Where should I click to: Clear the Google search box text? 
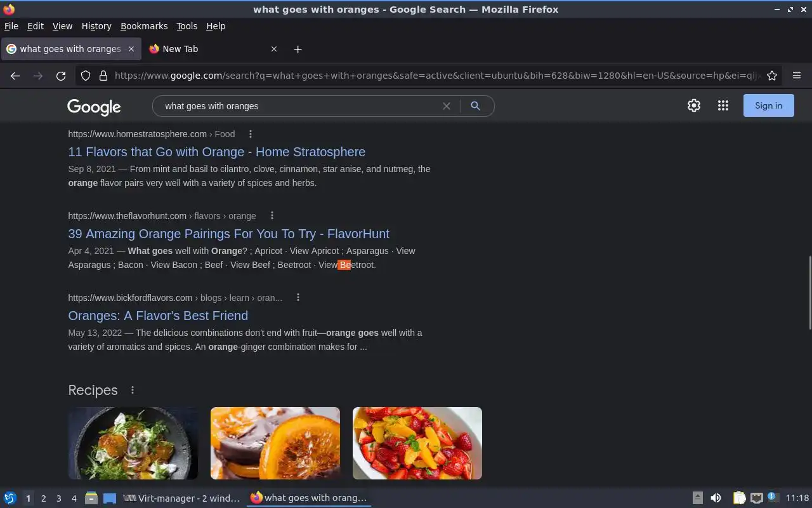tap(447, 106)
